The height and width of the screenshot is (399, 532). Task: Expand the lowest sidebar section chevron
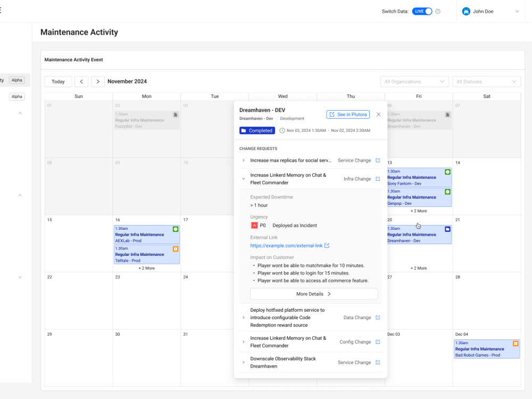click(20, 278)
